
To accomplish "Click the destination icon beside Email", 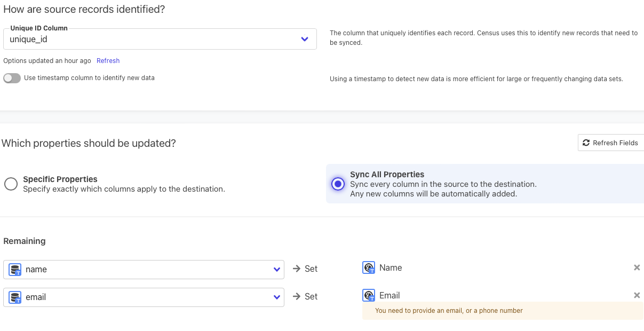I will point(369,296).
